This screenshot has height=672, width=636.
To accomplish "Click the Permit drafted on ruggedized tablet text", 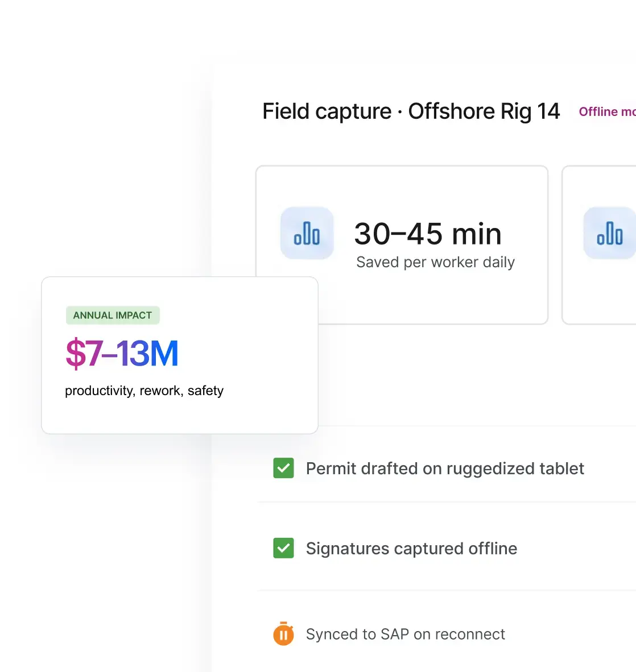I will [x=445, y=468].
